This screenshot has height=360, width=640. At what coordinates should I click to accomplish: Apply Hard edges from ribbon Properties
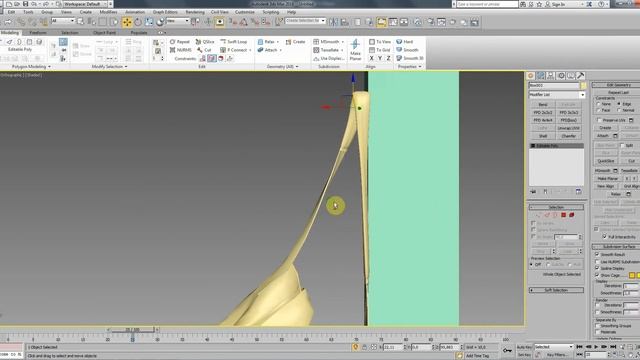pos(404,42)
